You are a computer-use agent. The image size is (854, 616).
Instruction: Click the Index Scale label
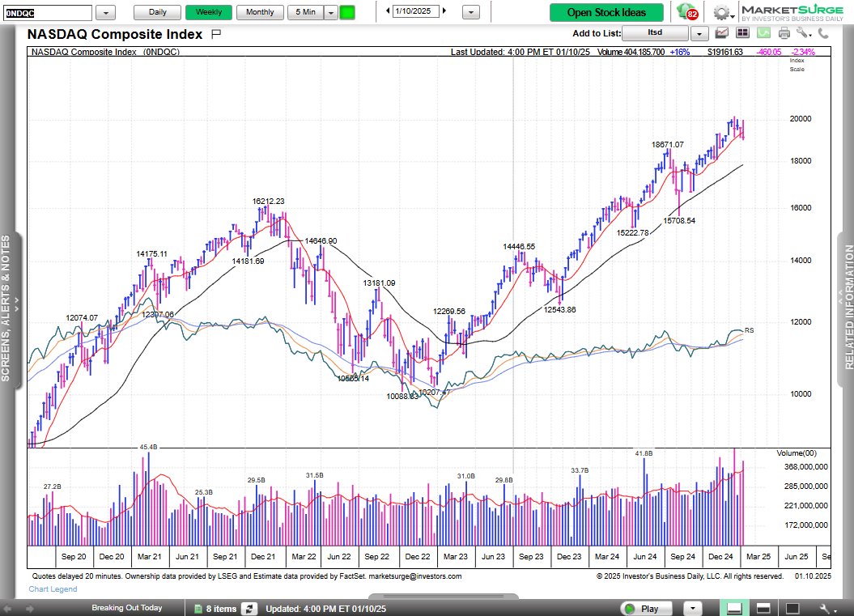(797, 65)
